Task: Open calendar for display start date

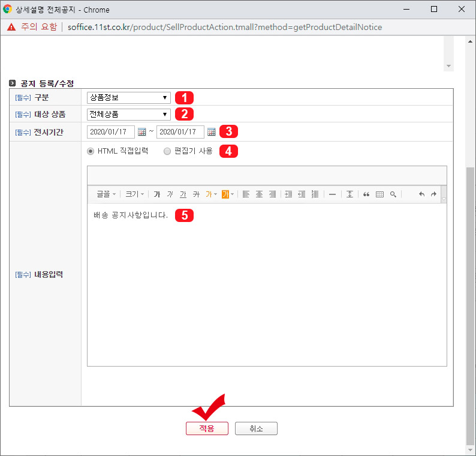Action: (141, 132)
